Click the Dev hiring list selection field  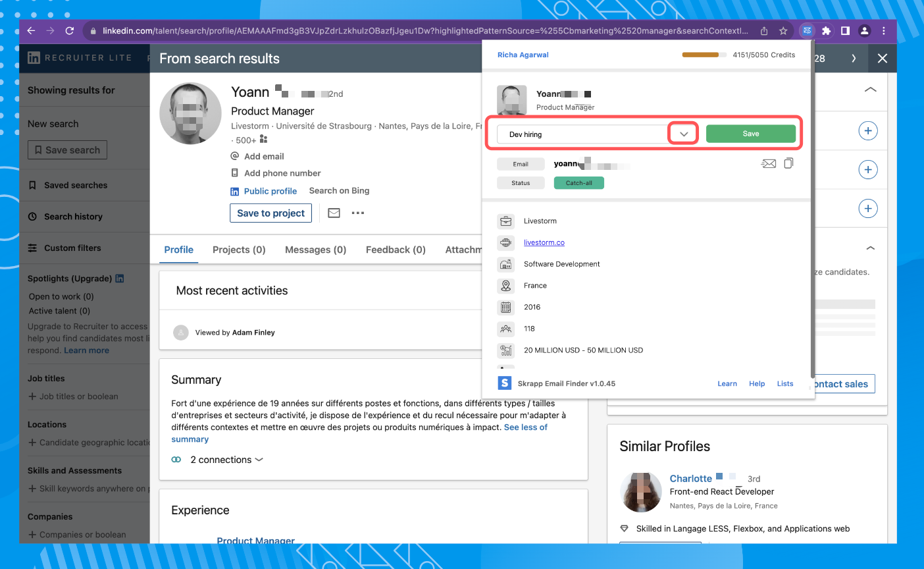tap(584, 134)
